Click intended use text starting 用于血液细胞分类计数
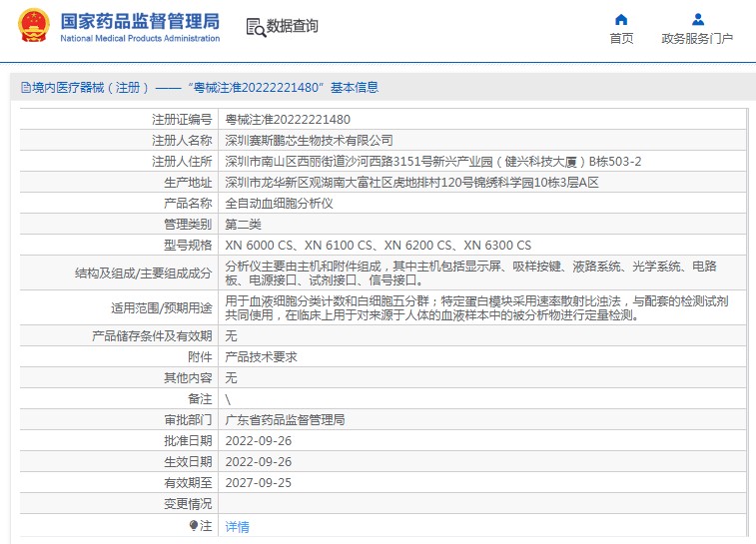 476,307
